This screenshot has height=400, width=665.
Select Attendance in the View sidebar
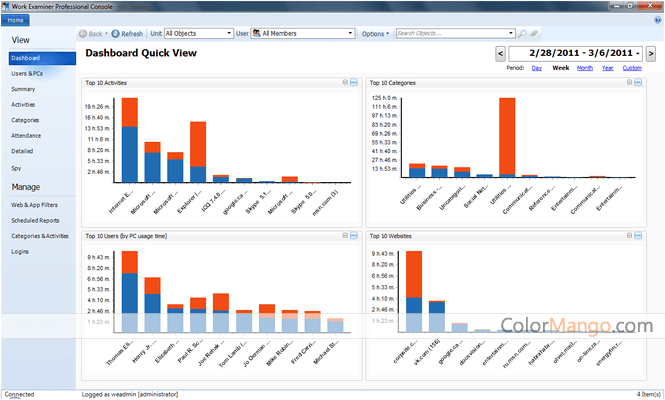tap(27, 134)
